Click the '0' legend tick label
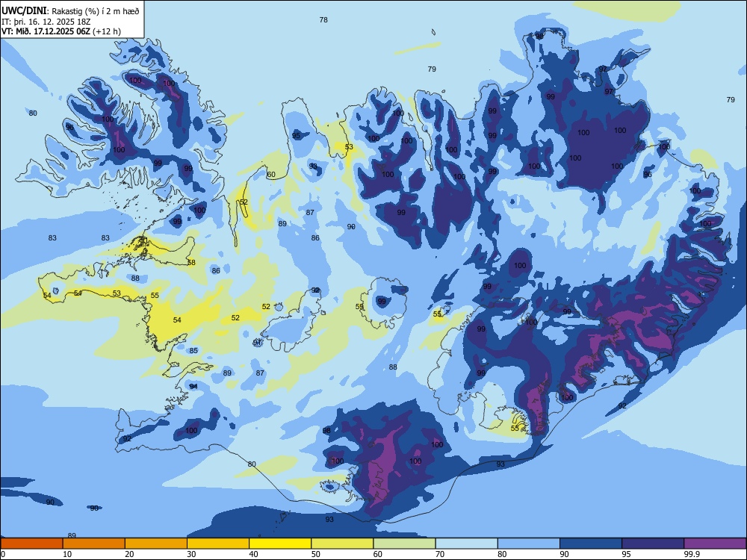Viewport: 747px width, 560px height. point(3,554)
